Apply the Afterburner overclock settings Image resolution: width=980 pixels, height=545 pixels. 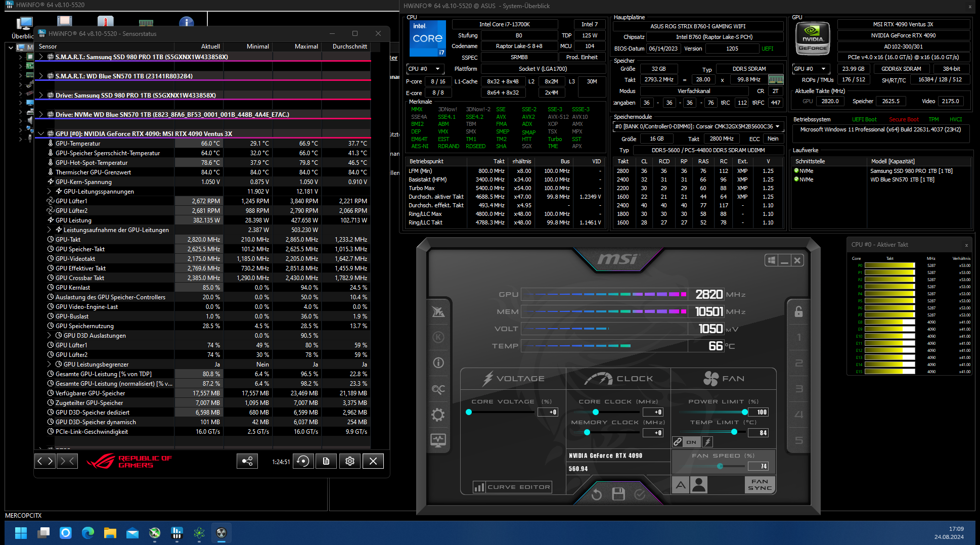click(x=640, y=494)
